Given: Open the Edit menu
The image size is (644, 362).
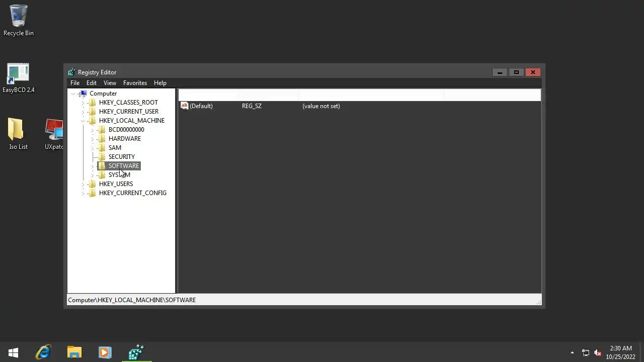Looking at the screenshot, I should [x=92, y=83].
